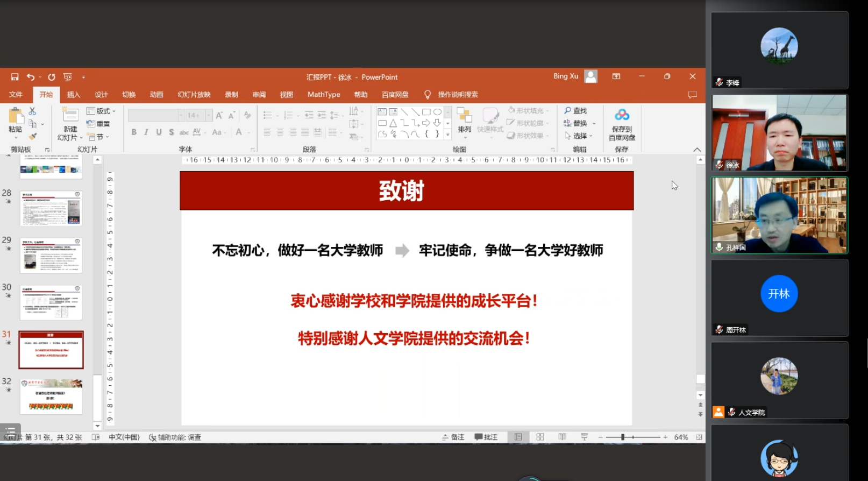
Task: Click the Find (查找) magnifier button
Action: pos(575,110)
